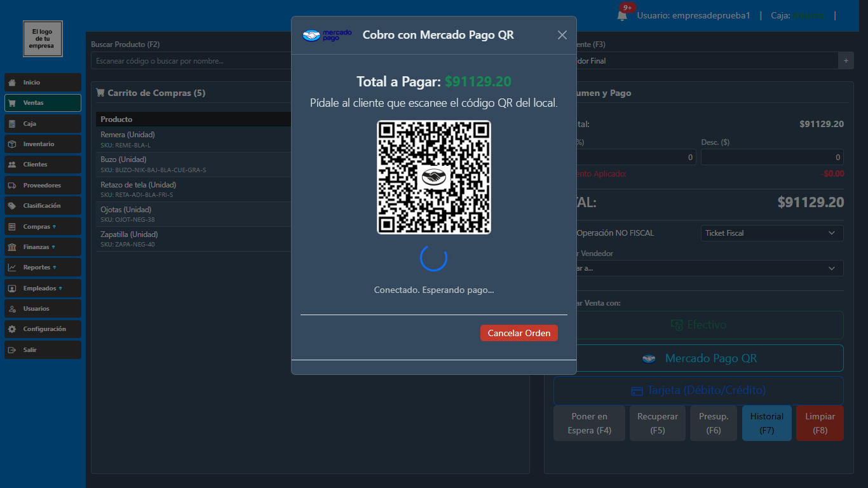Close the Mercado Pago QR dialog

pos(562,35)
